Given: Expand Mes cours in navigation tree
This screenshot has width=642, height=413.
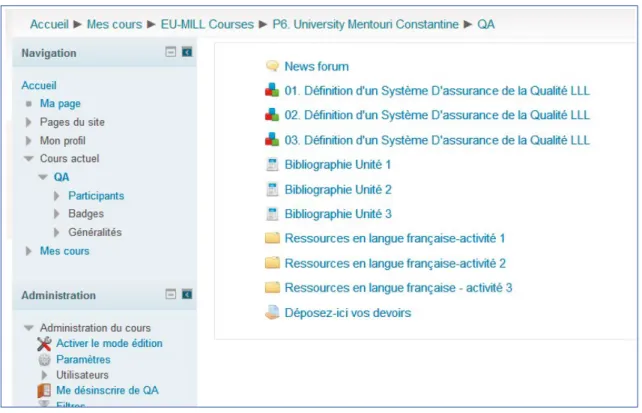Looking at the screenshot, I should tap(28, 251).
